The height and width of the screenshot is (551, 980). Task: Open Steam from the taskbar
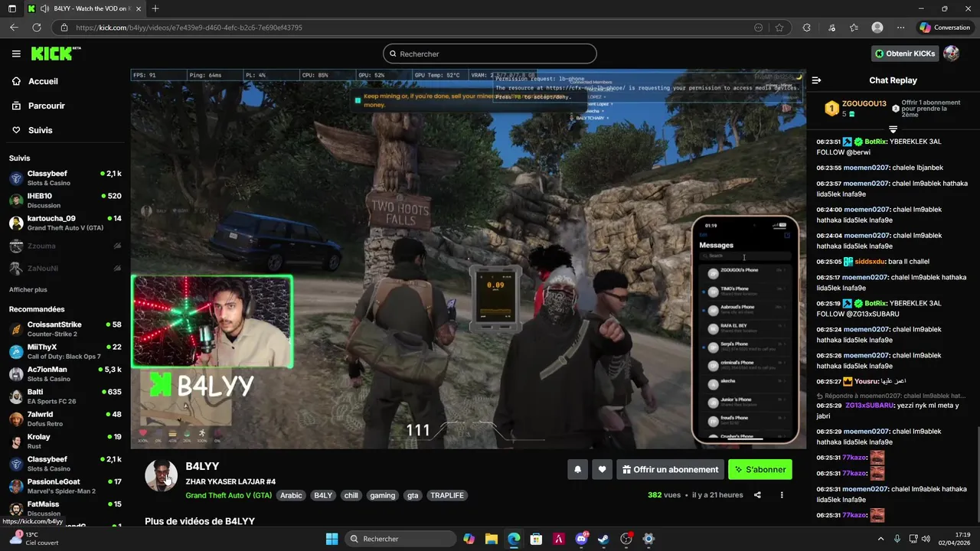pyautogui.click(x=603, y=539)
